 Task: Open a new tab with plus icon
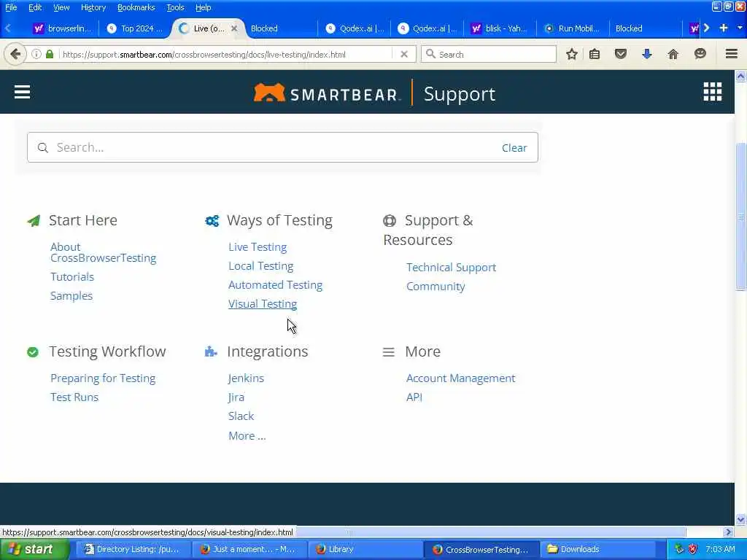pos(723,28)
